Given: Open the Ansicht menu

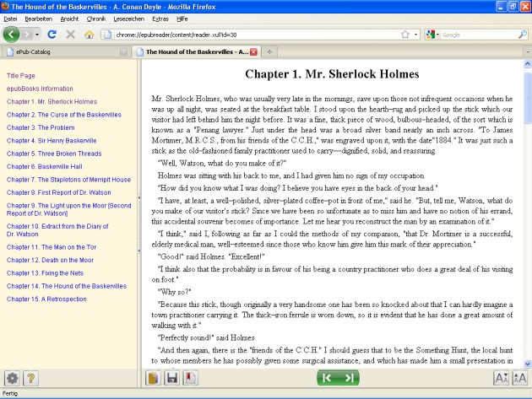Looking at the screenshot, I should click(x=69, y=19).
